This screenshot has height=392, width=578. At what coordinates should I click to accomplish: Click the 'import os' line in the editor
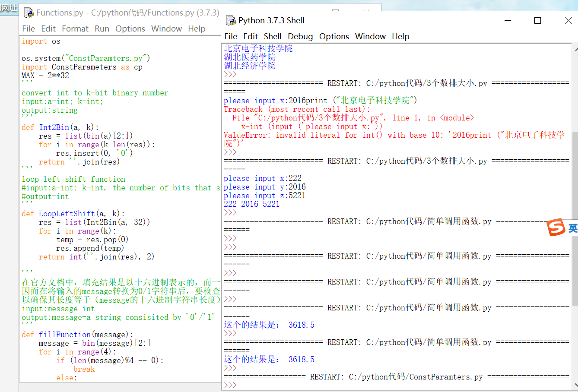[x=41, y=41]
